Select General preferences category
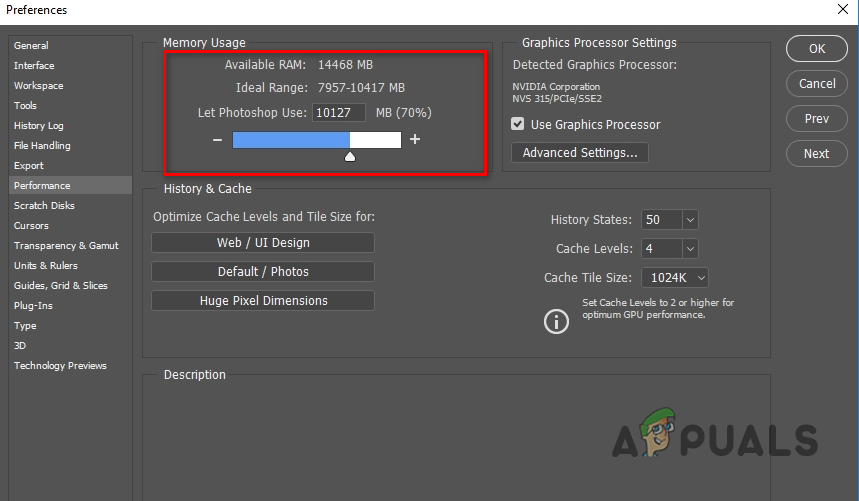This screenshot has height=501, width=859. pyautogui.click(x=70, y=45)
